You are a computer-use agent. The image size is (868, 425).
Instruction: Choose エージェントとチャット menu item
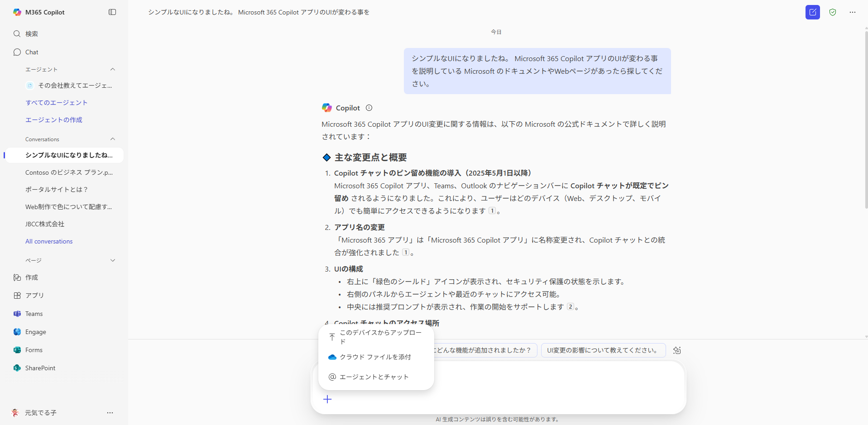click(x=376, y=377)
